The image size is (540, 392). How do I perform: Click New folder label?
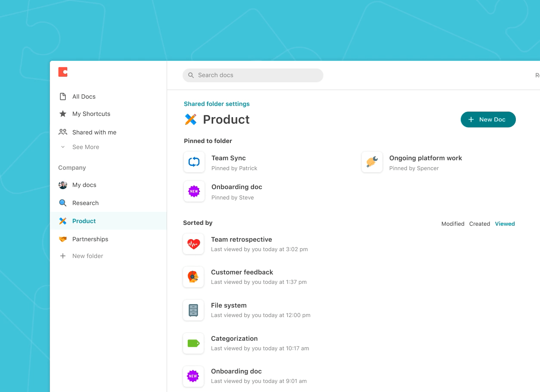[x=88, y=256]
